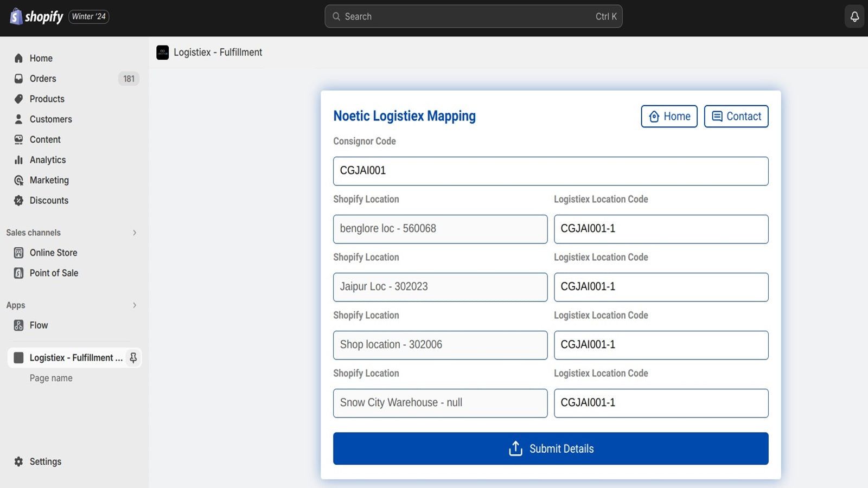
Task: Click the Snow City Warehouse - null field
Action: tap(440, 403)
